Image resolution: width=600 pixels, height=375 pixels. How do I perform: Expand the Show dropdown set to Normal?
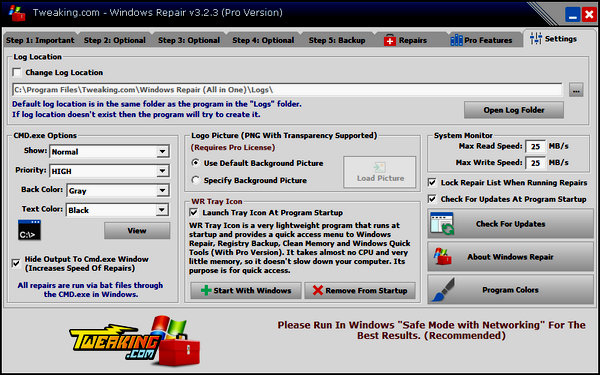coord(162,152)
